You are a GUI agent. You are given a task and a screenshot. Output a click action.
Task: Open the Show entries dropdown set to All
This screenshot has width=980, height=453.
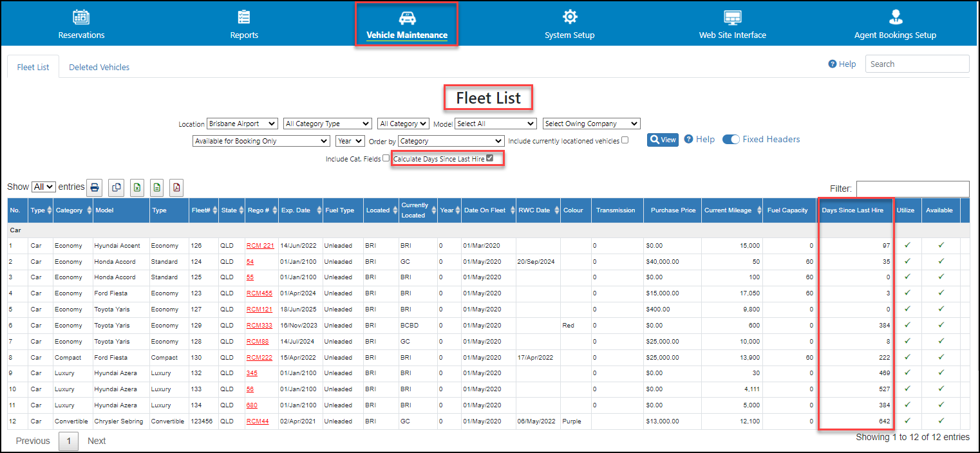(44, 187)
